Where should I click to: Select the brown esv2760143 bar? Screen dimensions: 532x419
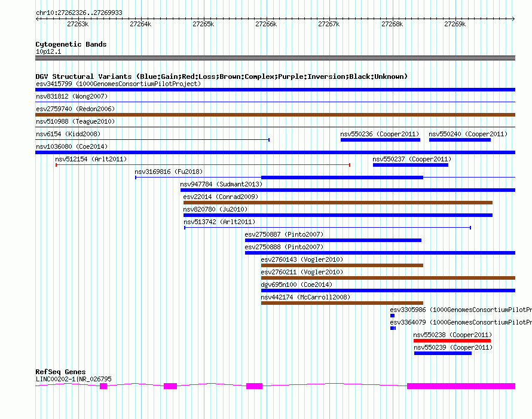pos(342,265)
